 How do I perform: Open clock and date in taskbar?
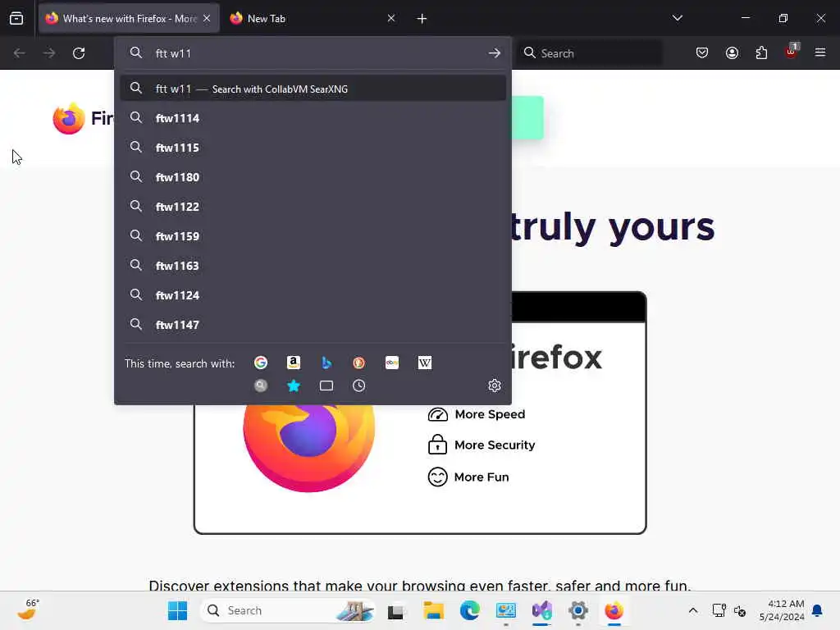[782, 610]
